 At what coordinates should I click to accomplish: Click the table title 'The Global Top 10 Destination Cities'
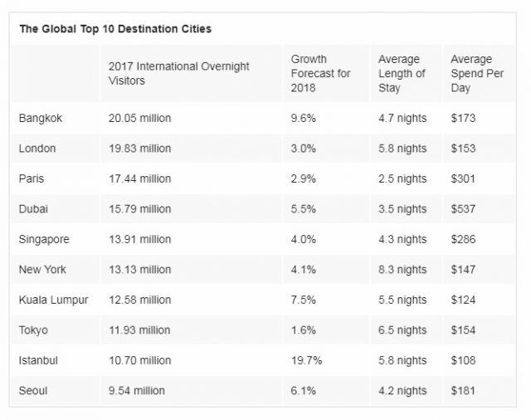[x=115, y=29]
